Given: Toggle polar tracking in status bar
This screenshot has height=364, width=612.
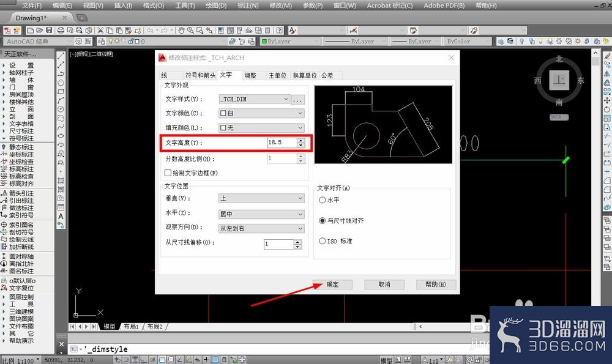Looking at the screenshot, I should click(x=152, y=359).
